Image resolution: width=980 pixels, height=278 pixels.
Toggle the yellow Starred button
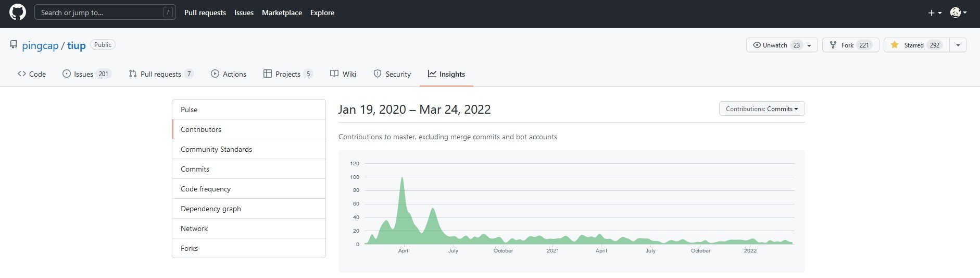[x=916, y=45]
